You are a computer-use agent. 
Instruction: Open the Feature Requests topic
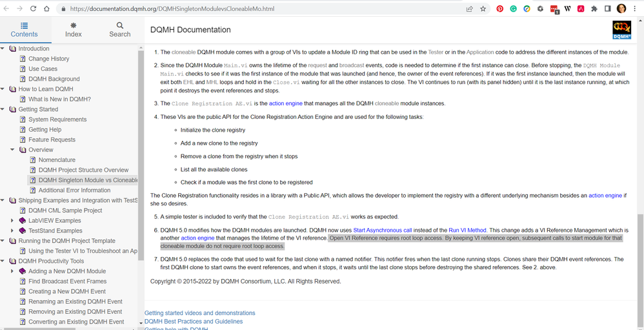(x=52, y=139)
